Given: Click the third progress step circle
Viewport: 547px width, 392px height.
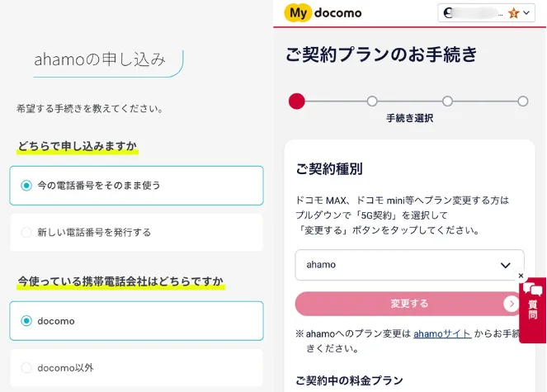Looking at the screenshot, I should pyautogui.click(x=447, y=102).
